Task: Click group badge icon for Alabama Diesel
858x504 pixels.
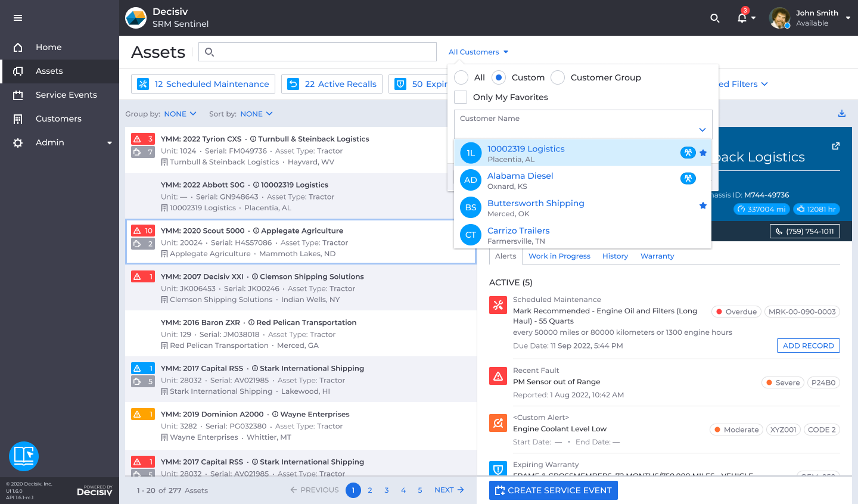Action: [688, 178]
